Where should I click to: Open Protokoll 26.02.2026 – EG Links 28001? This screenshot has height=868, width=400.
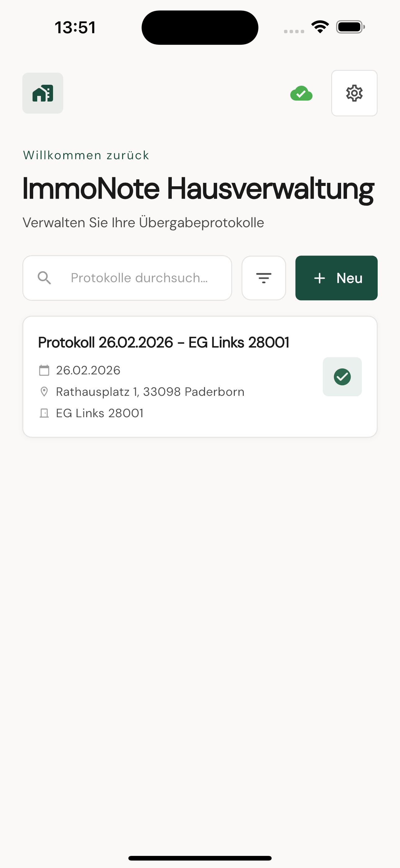point(164,342)
